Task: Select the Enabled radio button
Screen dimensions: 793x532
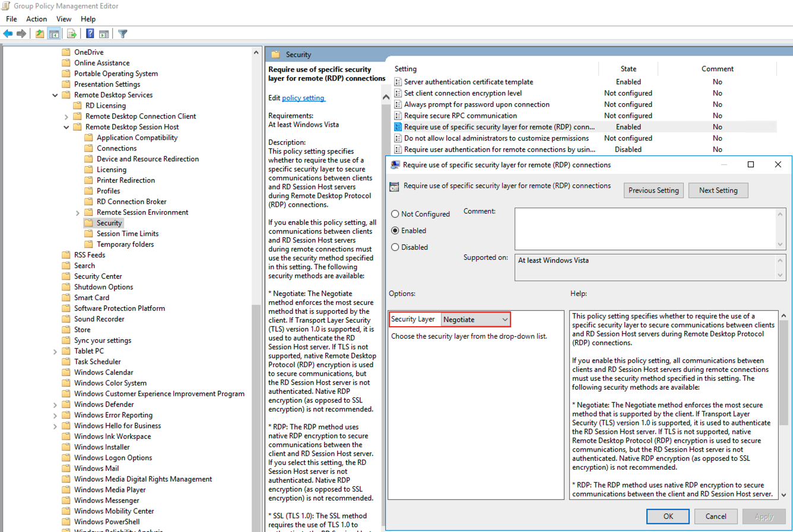Action: click(x=395, y=231)
